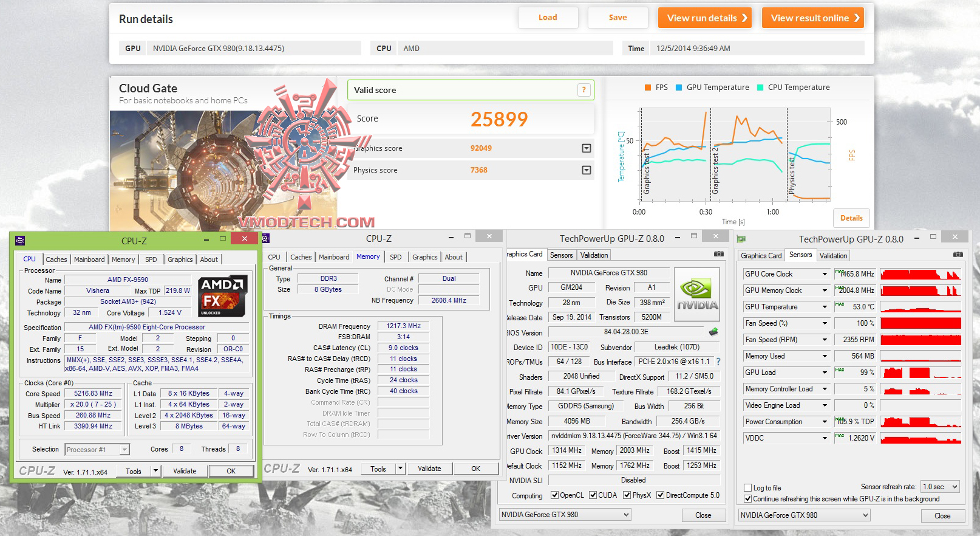
Task: Expand the Physics score details
Action: tap(587, 170)
